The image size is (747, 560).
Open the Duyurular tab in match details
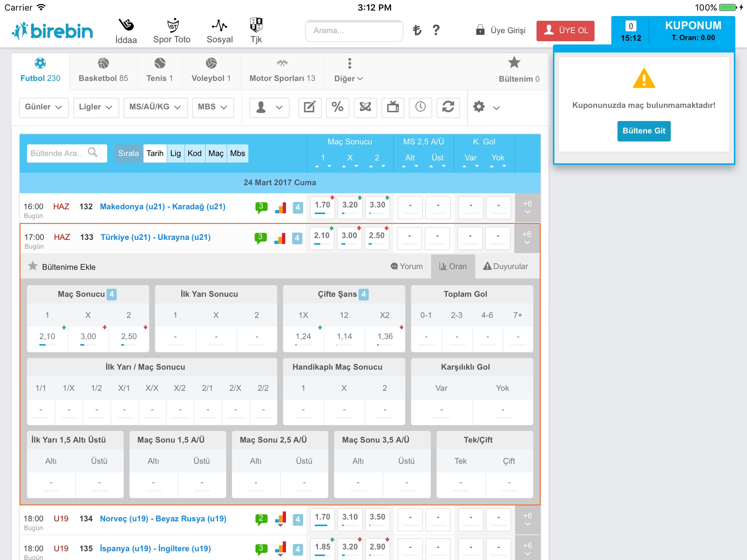(506, 267)
